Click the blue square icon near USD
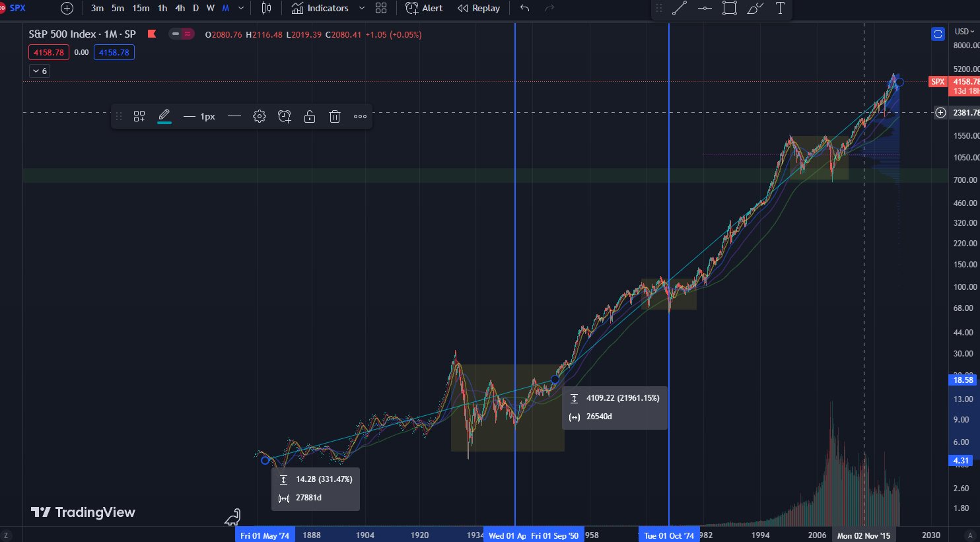The width and height of the screenshot is (980, 542). [938, 34]
